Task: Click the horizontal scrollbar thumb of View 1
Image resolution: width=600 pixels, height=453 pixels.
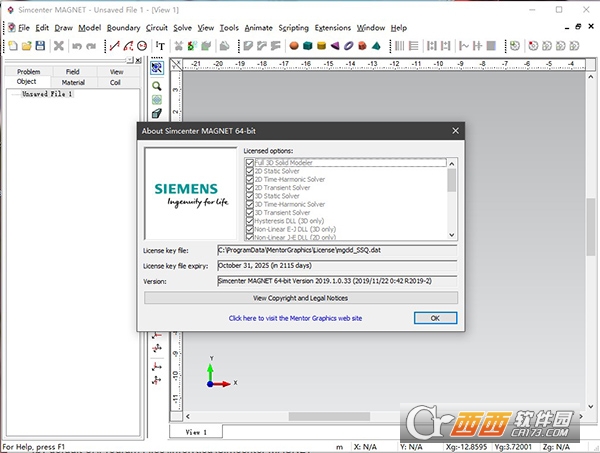Action: (x=329, y=416)
